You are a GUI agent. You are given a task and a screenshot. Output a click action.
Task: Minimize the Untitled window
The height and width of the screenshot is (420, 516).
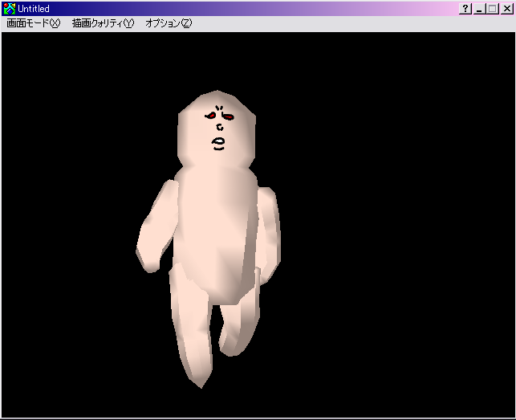click(480, 8)
